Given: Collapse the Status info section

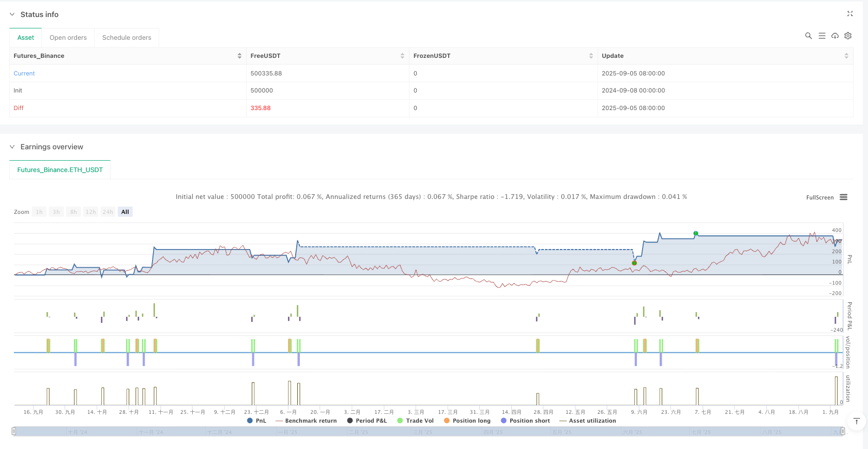Looking at the screenshot, I should 12,14.
